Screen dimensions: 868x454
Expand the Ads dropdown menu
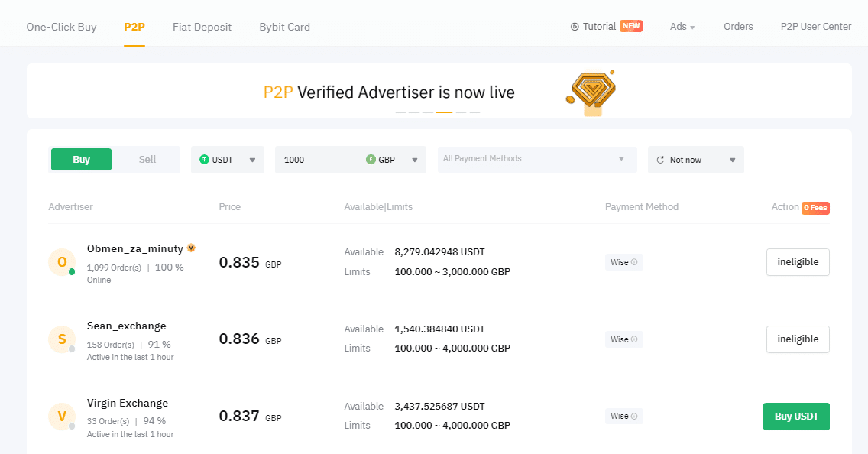[682, 26]
